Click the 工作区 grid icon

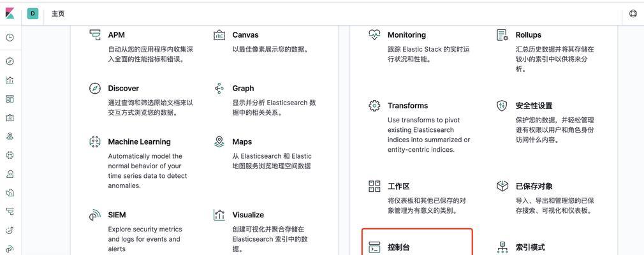click(374, 186)
